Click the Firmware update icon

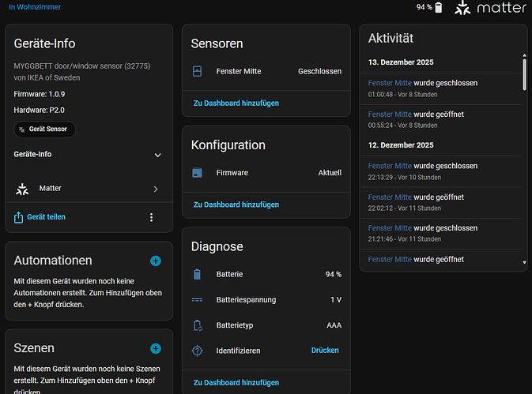198,173
